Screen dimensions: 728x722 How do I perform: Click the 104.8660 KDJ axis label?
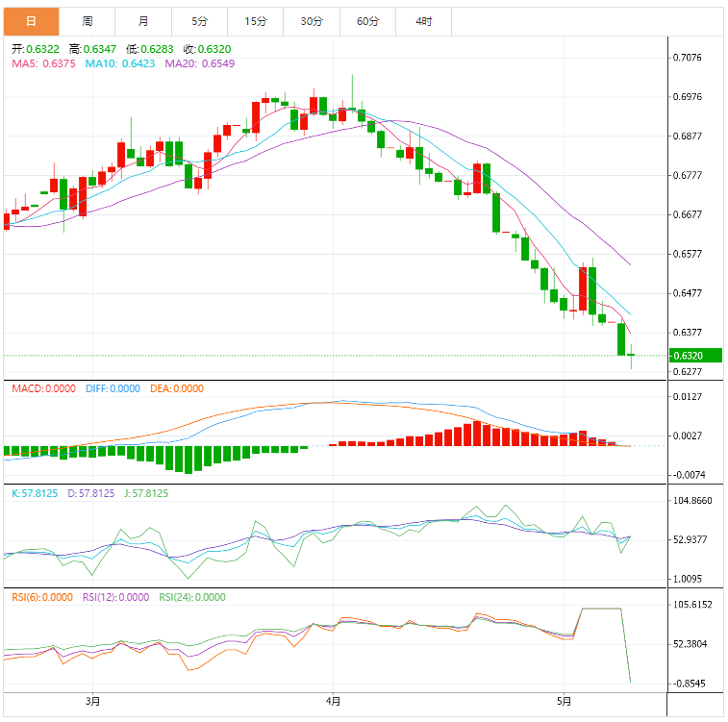692,501
